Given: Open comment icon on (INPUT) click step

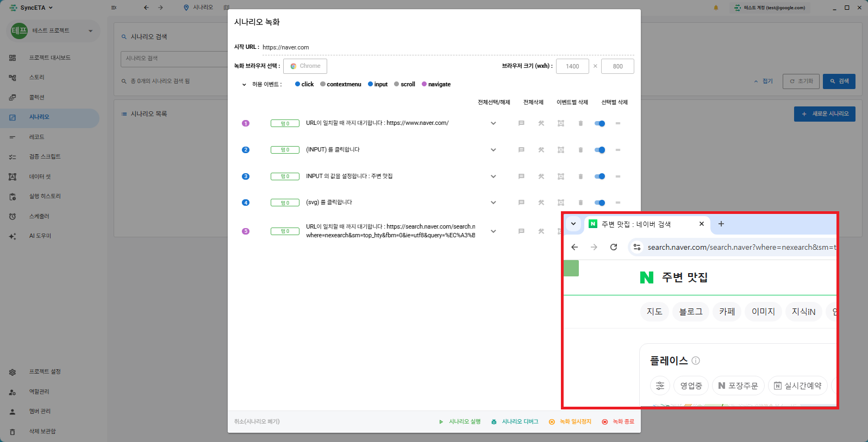Looking at the screenshot, I should pyautogui.click(x=521, y=150).
